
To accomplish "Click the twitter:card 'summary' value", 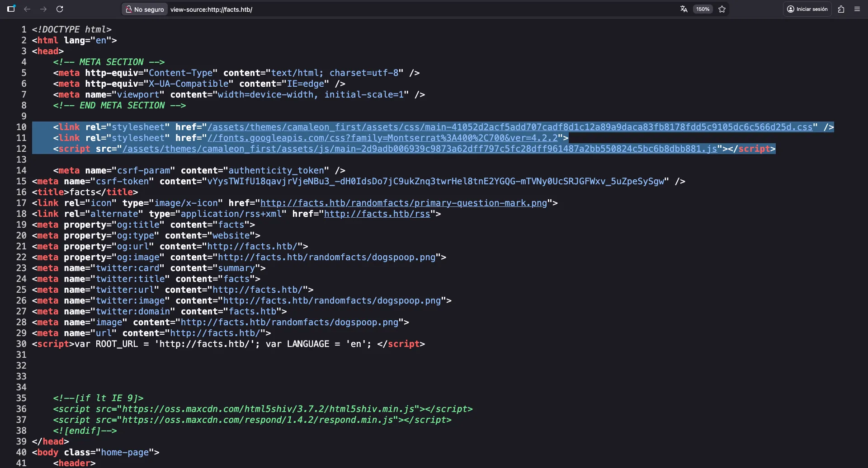I will 236,268.
